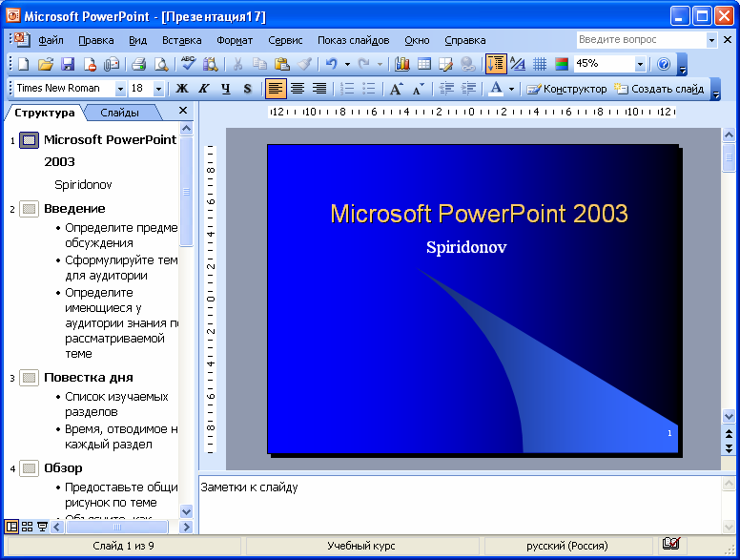Screen dimensions: 740x560
Task: Open the Print Preview icon
Action: [161, 65]
